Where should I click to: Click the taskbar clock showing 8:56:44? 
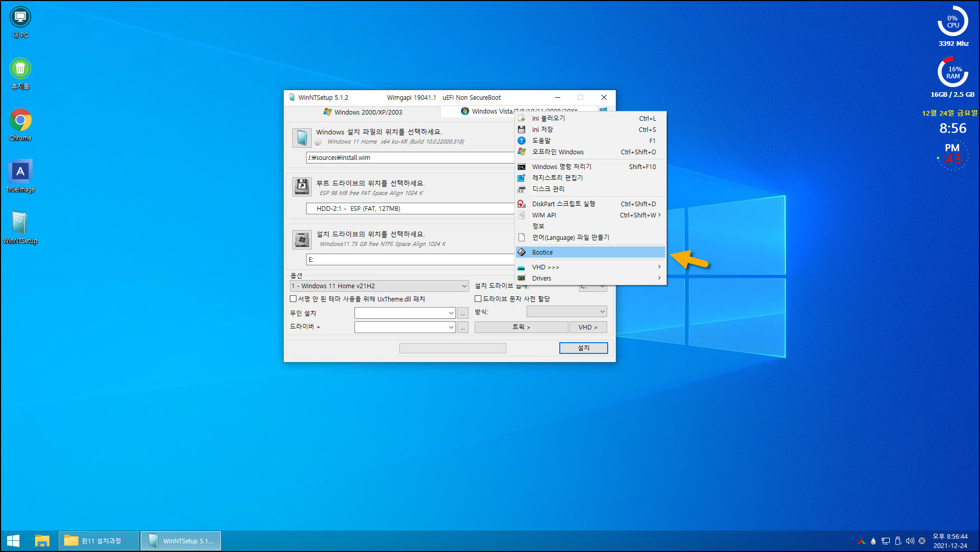(x=950, y=541)
